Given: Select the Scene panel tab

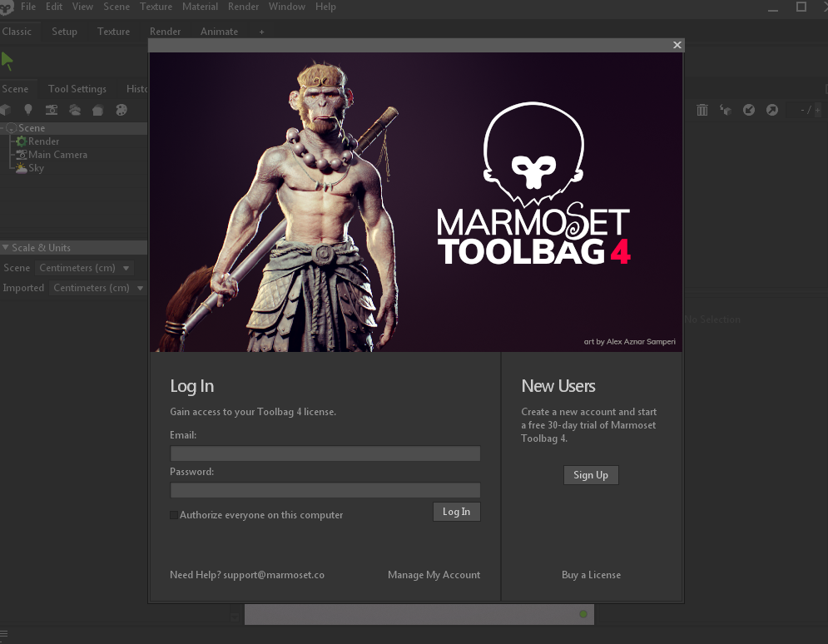Looking at the screenshot, I should click(x=15, y=89).
